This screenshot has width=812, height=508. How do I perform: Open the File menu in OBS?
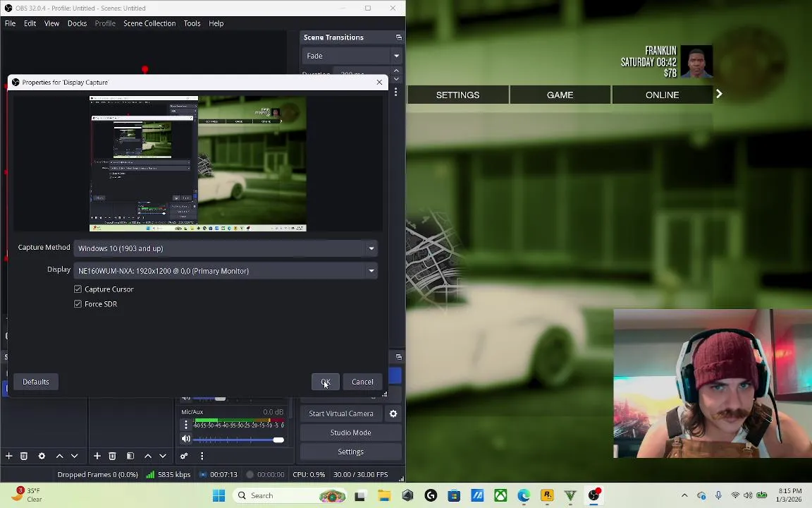click(x=10, y=23)
